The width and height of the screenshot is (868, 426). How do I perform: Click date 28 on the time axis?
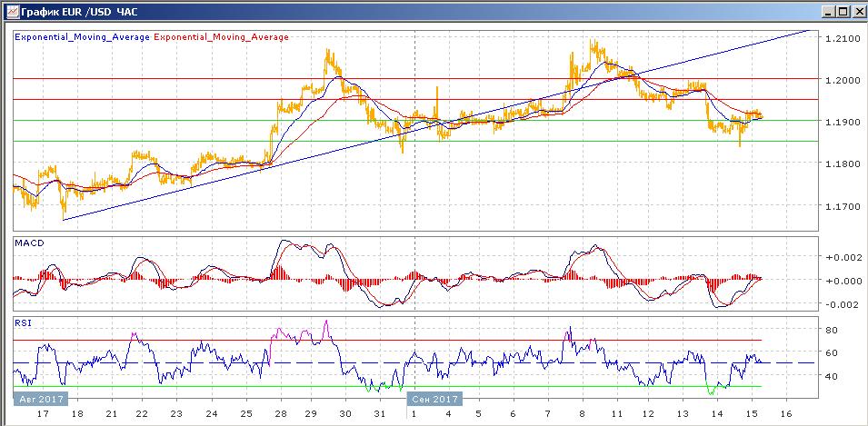point(281,414)
